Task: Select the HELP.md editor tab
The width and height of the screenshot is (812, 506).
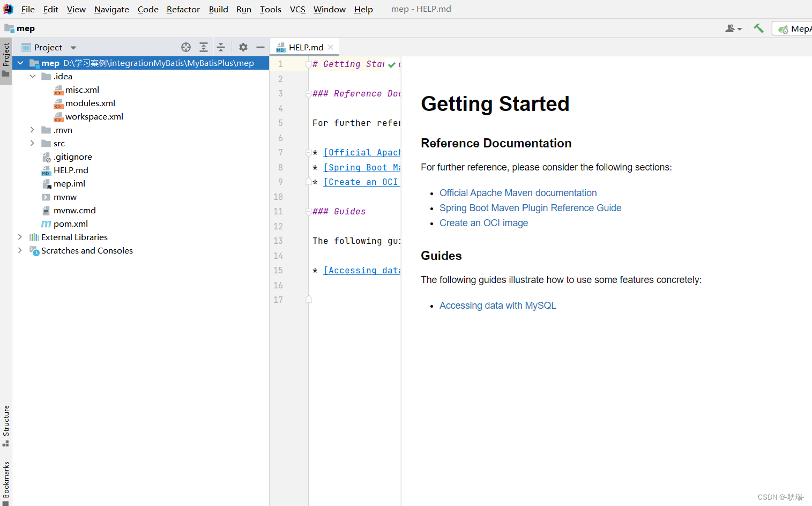Action: [x=305, y=47]
